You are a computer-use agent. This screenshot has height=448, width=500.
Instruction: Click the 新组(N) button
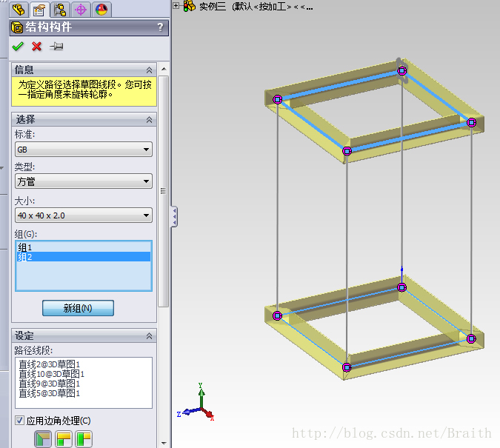pyautogui.click(x=78, y=308)
